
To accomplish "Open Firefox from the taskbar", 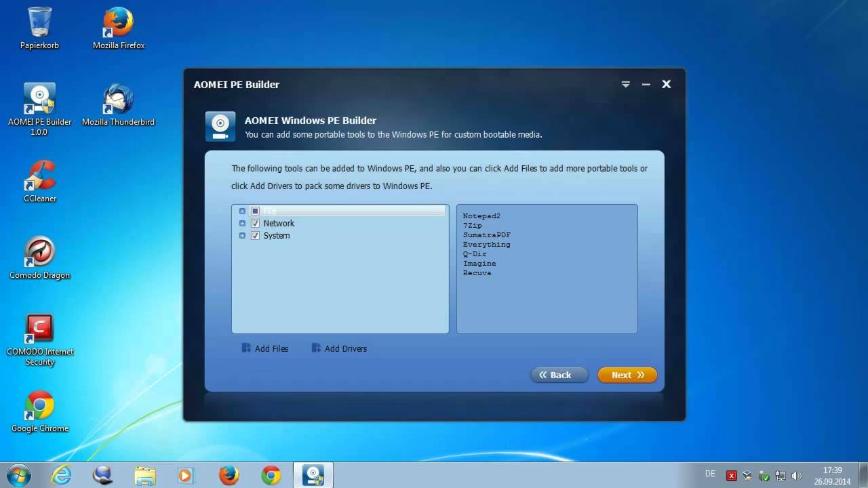I will (x=229, y=475).
